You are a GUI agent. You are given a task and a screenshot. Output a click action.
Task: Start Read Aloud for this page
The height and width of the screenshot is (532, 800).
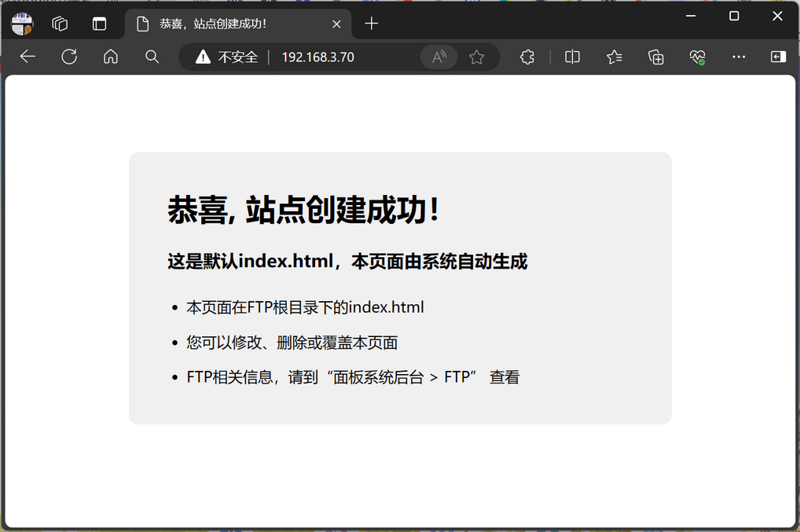pyautogui.click(x=439, y=57)
